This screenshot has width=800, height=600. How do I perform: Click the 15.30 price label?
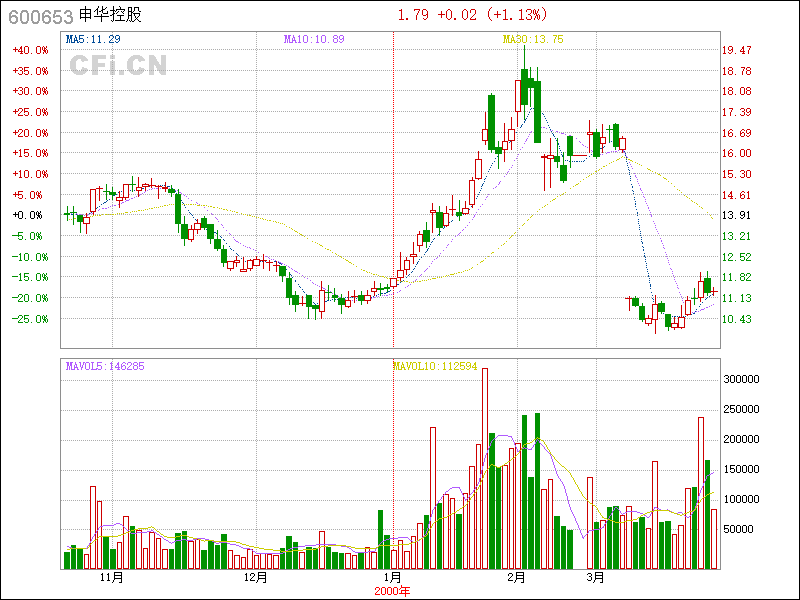pos(737,174)
